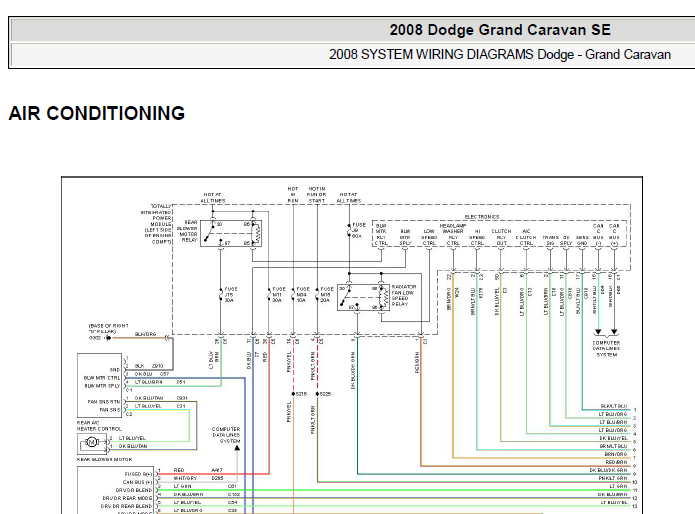Click the 'AIR CONDITIONING' heading

(97, 113)
